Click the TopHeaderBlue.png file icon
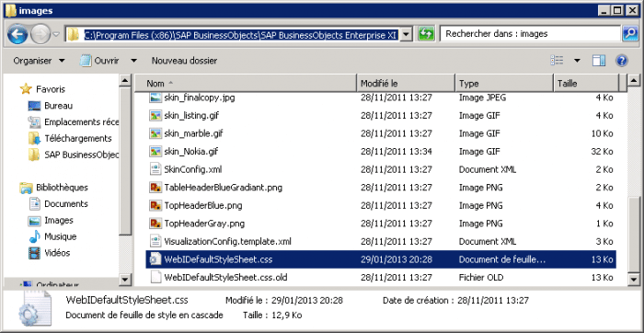Image resolution: width=644 pixels, height=333 pixels. pos(155,205)
